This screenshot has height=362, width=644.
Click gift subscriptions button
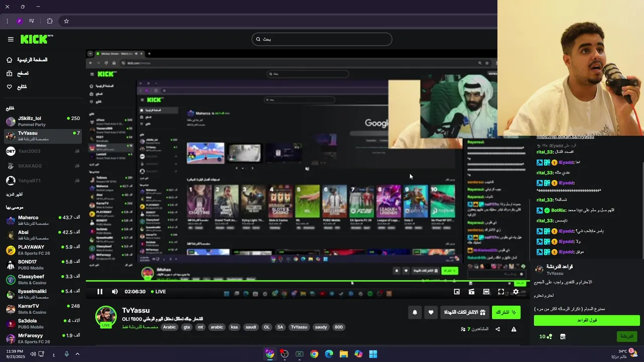(464, 312)
